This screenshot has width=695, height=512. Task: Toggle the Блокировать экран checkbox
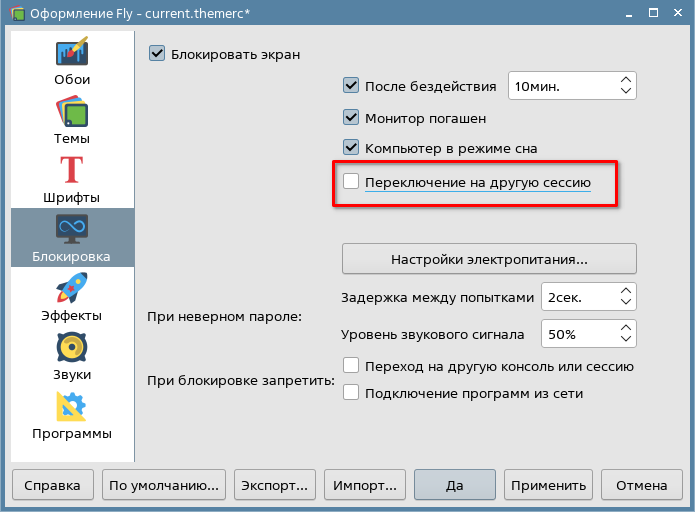pyautogui.click(x=157, y=54)
